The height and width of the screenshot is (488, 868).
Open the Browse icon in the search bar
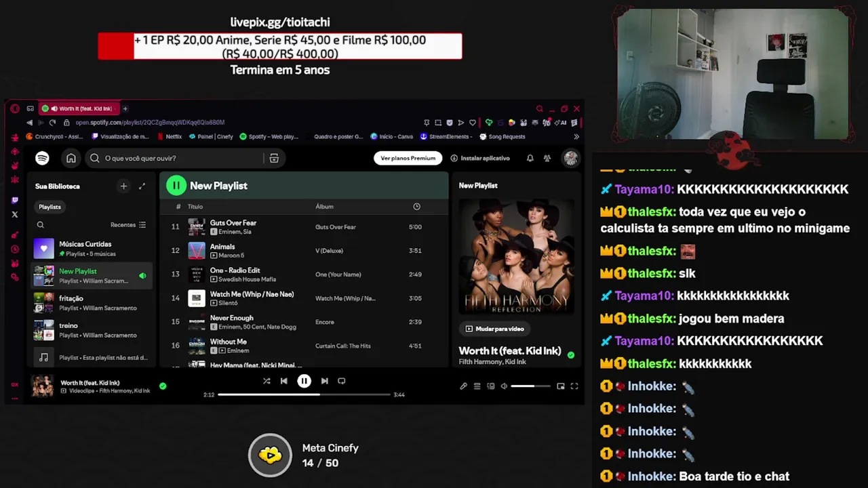coord(274,158)
